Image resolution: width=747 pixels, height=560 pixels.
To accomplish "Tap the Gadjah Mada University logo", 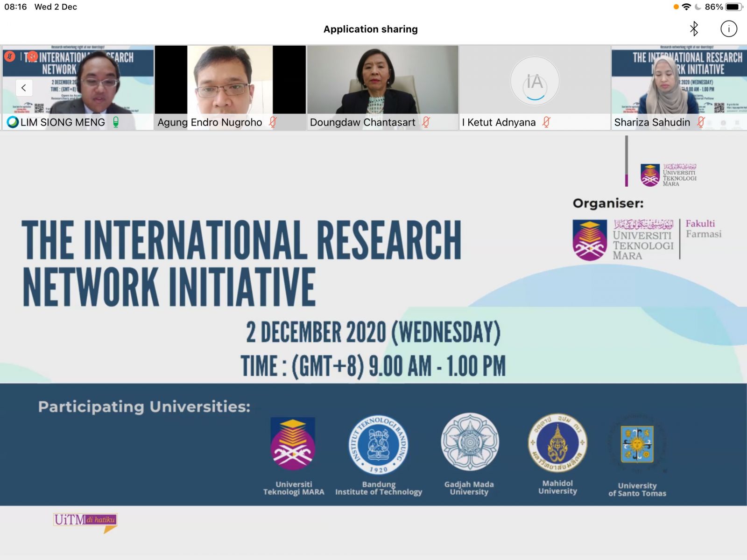I will pos(470,442).
